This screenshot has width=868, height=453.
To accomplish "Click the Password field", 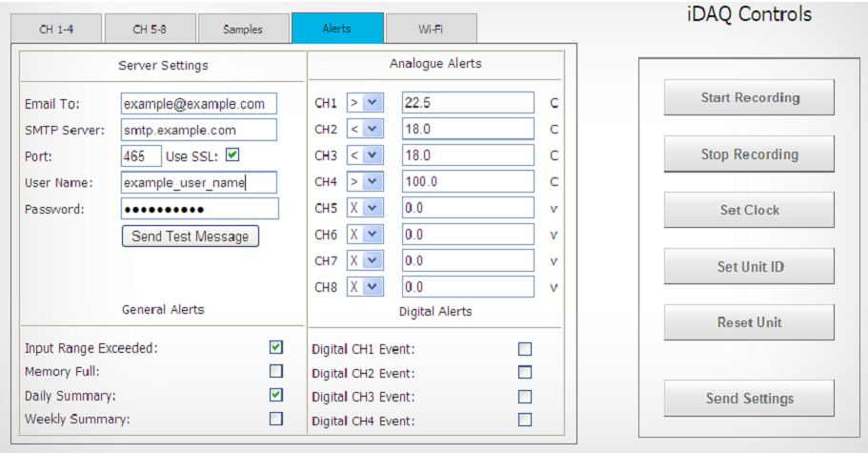I will pyautogui.click(x=200, y=209).
